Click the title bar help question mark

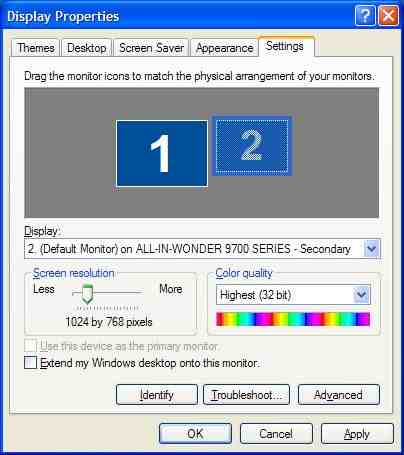365,15
